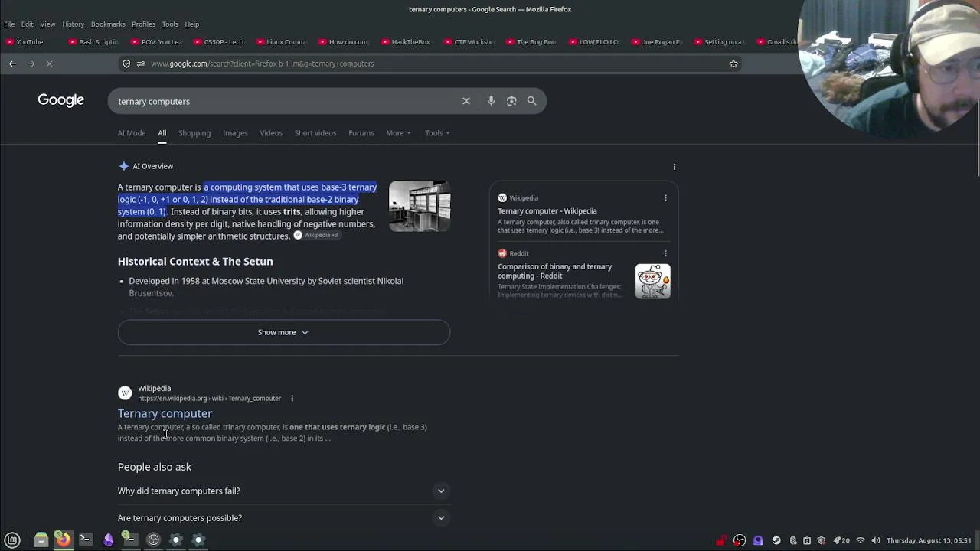Open the purple Obsidian taskbar app
This screenshot has width=980, height=551.
point(109,540)
